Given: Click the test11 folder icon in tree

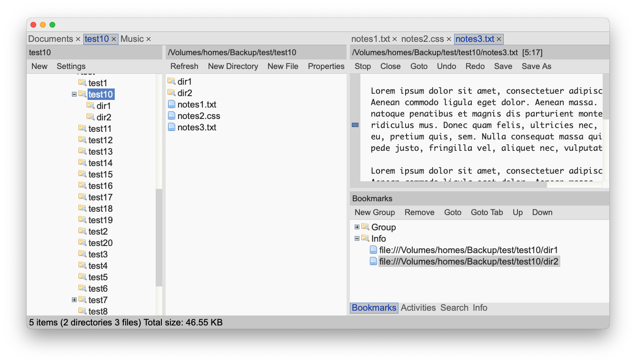Looking at the screenshot, I should coord(82,128).
